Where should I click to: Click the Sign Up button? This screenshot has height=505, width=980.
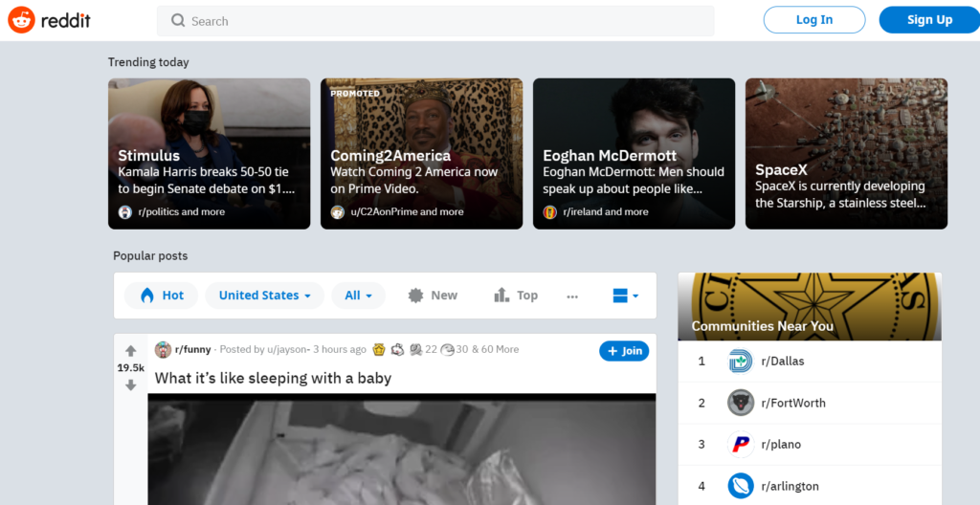(x=929, y=20)
